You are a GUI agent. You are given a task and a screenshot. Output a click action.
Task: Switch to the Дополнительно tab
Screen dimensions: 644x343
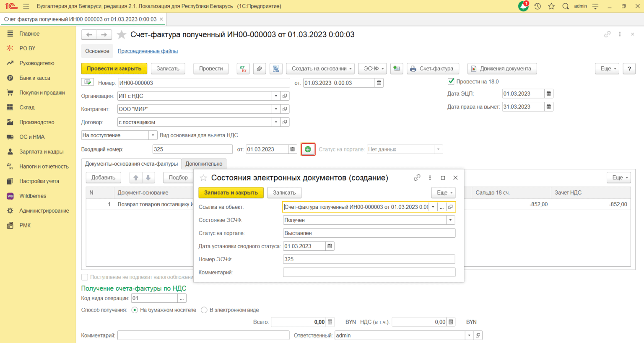click(x=204, y=164)
